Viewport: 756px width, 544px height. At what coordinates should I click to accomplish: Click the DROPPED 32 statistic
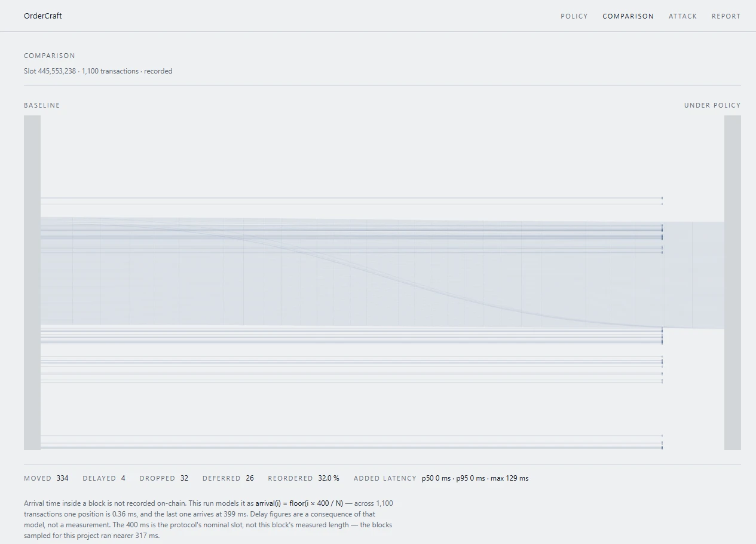164,478
